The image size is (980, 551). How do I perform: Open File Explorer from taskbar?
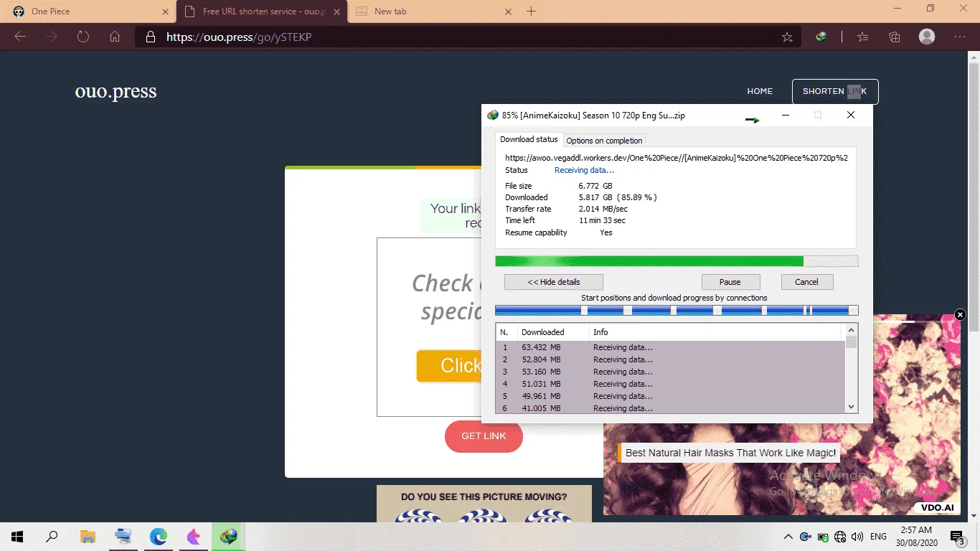tap(88, 537)
